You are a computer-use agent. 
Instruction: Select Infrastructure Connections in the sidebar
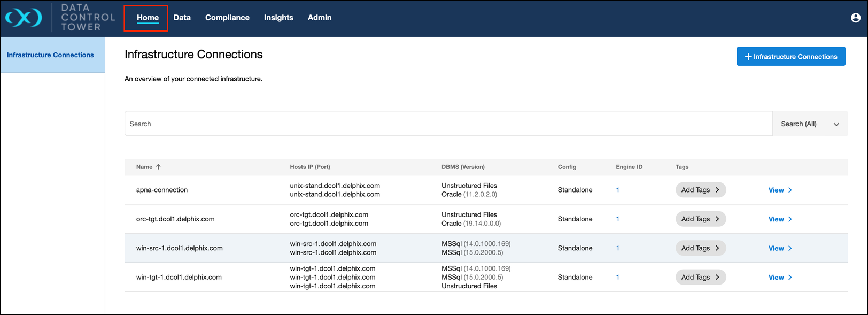tap(50, 55)
